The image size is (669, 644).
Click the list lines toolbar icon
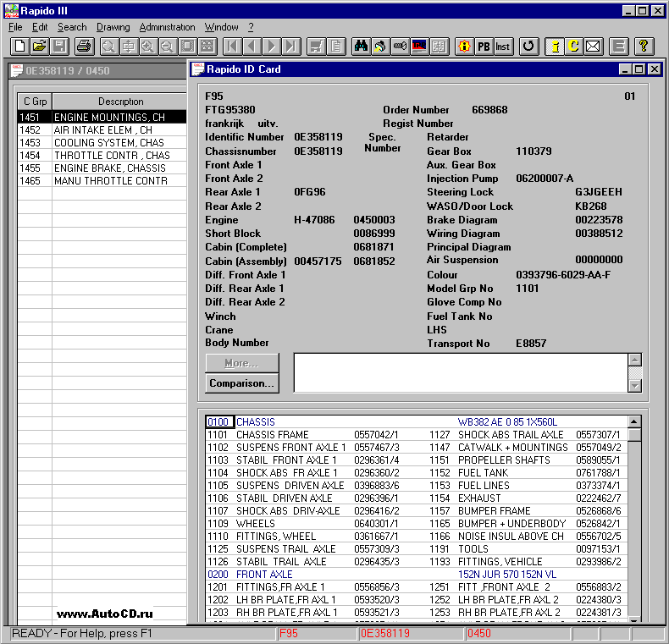coord(619,46)
